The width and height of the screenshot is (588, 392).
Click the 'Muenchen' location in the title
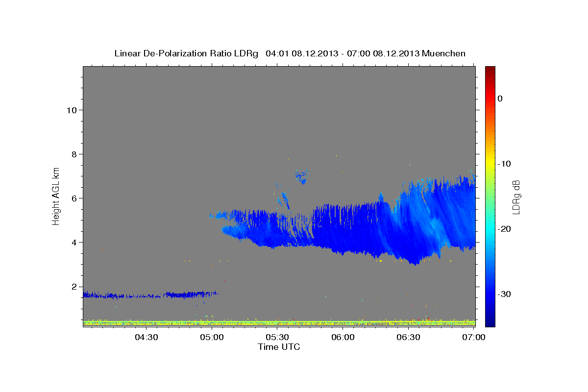[x=444, y=53]
